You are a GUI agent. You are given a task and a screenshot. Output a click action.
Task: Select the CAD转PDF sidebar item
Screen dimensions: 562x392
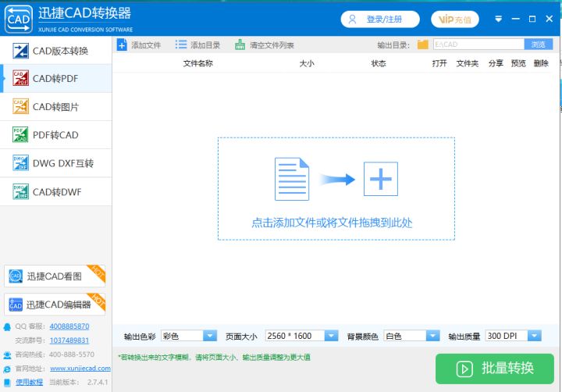click(56, 79)
